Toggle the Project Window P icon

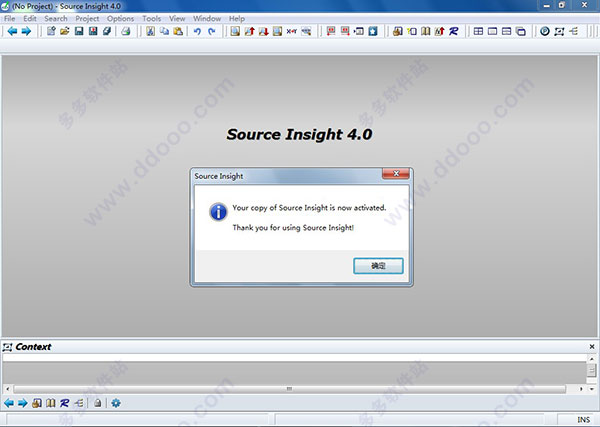pos(545,31)
